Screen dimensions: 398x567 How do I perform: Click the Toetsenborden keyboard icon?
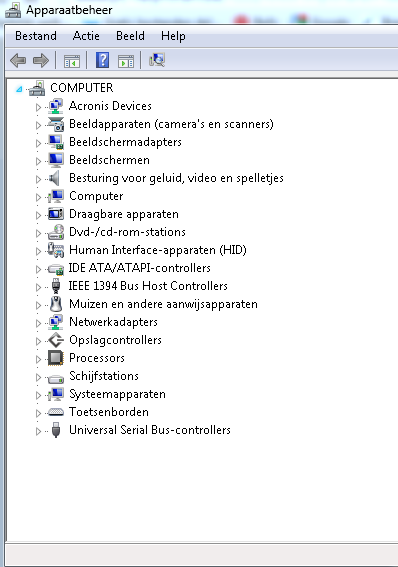click(x=56, y=412)
